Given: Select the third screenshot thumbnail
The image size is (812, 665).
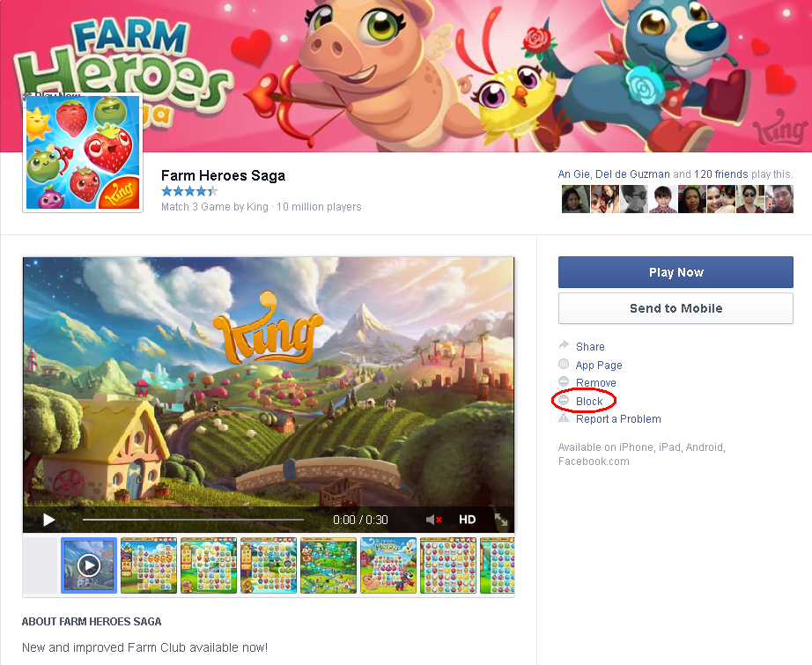Looking at the screenshot, I should tap(209, 565).
